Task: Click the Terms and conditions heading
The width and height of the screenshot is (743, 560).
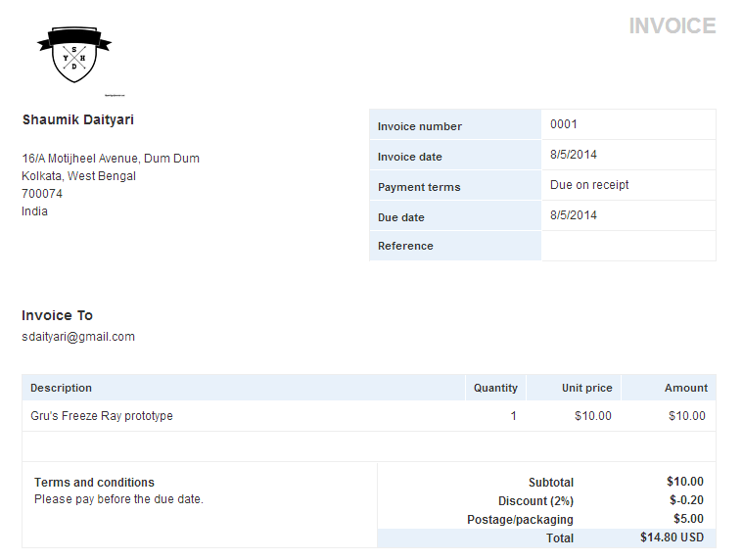Action: [x=94, y=483]
